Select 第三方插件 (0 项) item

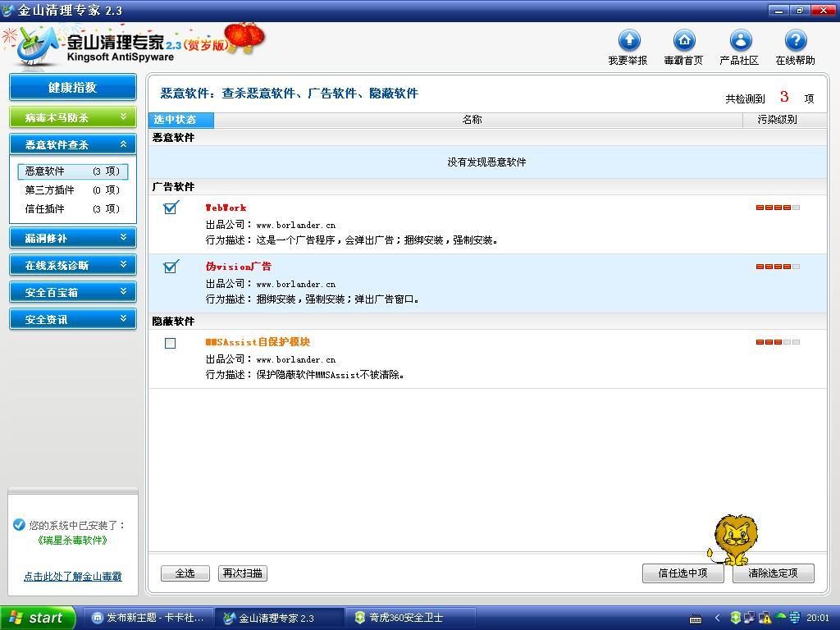click(73, 190)
